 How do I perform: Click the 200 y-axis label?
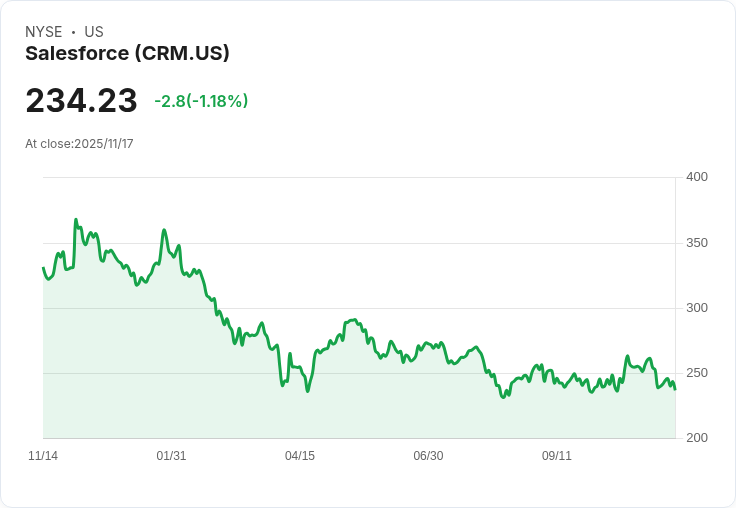point(696,438)
